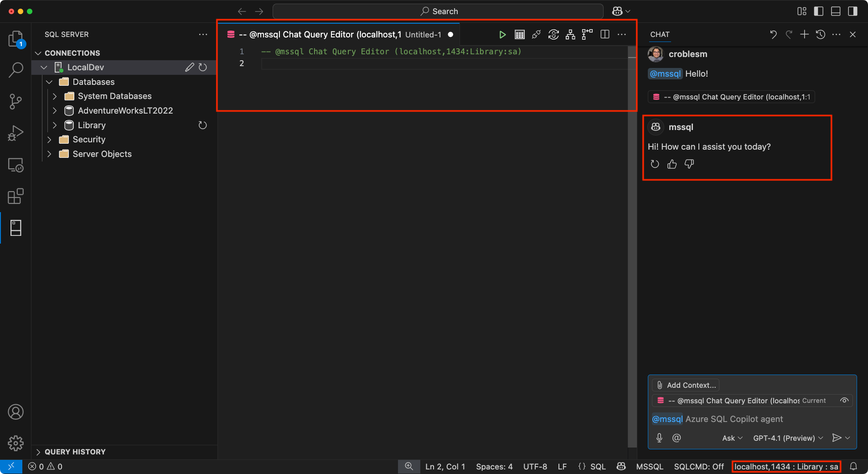Open the GPT-4.1 model picker
Image resolution: width=868 pixels, height=474 pixels.
[788, 438]
